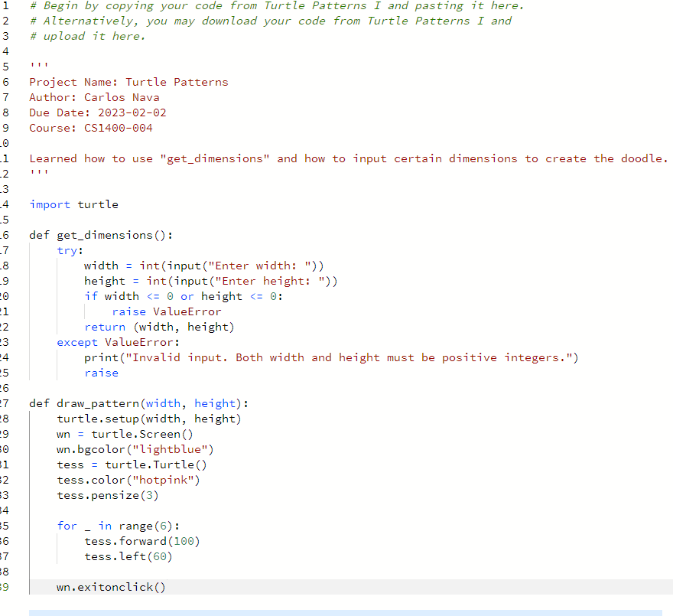Viewport: 673px width, 616px height.
Task: Click the wn.exitonclick() line
Action: (111, 586)
